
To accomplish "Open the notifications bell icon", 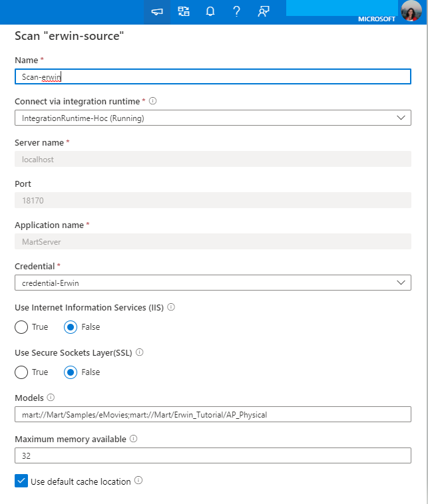I will click(210, 12).
